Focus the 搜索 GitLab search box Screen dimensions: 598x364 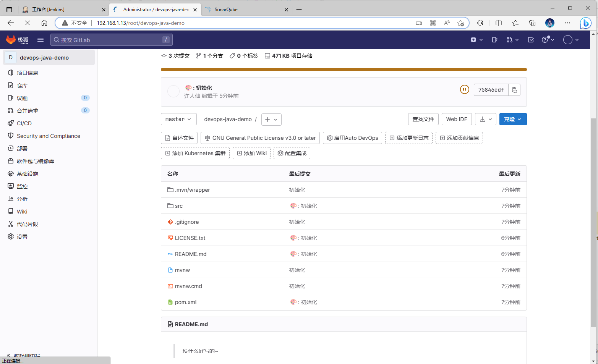coord(112,40)
